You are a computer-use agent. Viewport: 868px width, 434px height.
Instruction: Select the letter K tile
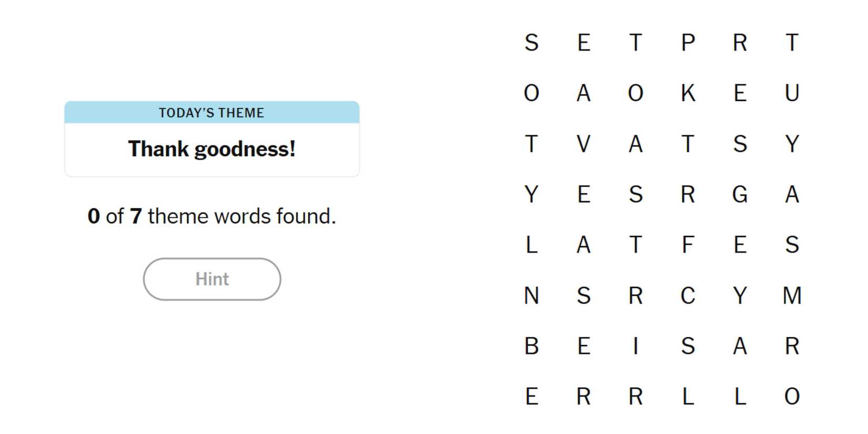tap(688, 93)
